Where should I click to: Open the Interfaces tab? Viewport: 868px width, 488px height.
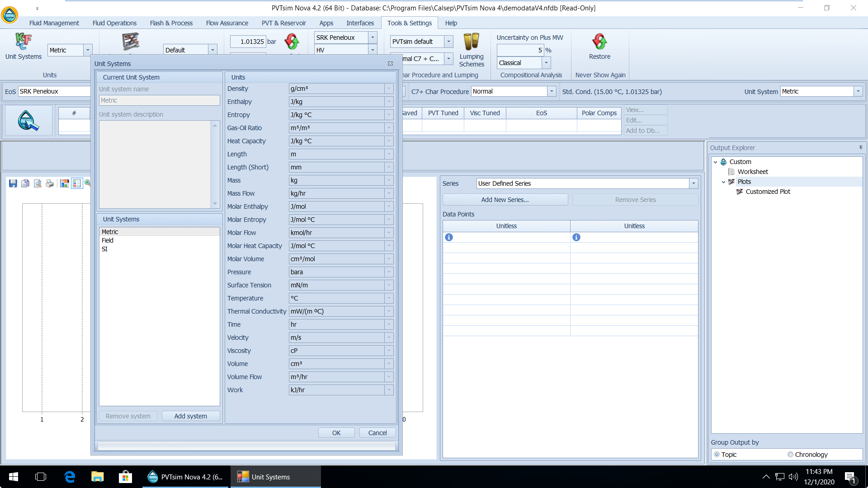pos(360,23)
